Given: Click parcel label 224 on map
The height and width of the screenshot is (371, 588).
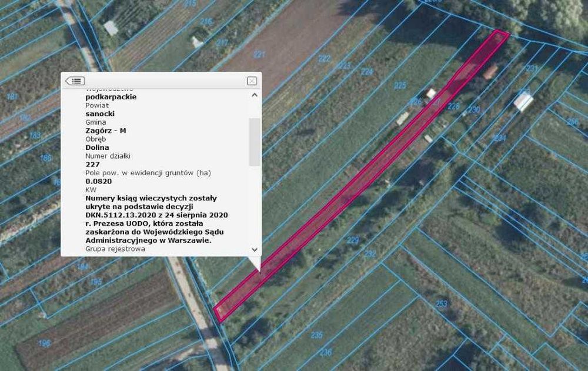Looking at the screenshot, I should pyautogui.click(x=367, y=71).
